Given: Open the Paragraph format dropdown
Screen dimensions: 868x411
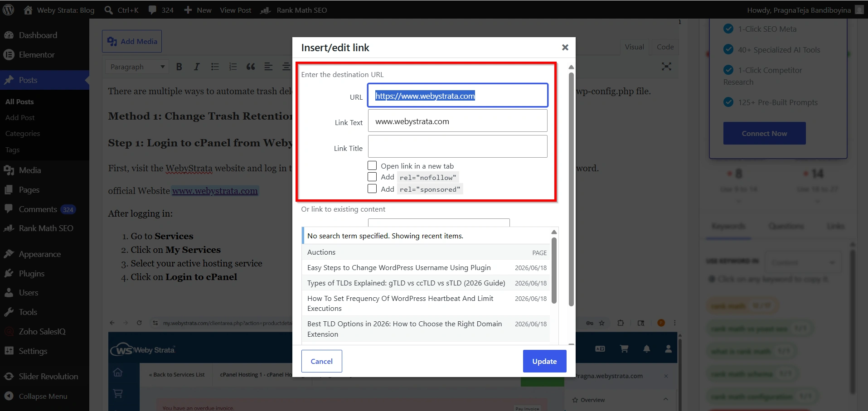Looking at the screenshot, I should click(x=137, y=67).
